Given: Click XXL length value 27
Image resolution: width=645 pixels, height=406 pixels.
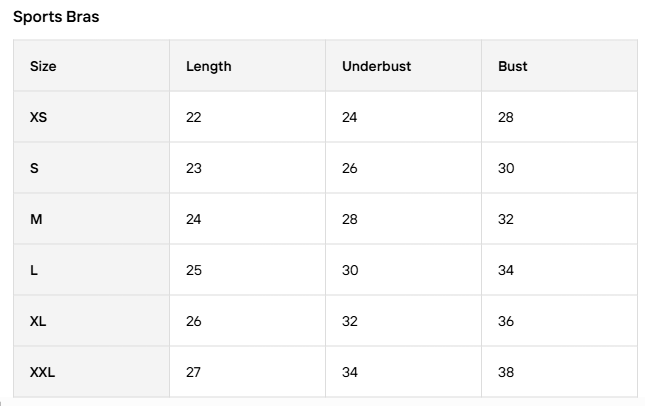Looking at the screenshot, I should pyautogui.click(x=194, y=372).
